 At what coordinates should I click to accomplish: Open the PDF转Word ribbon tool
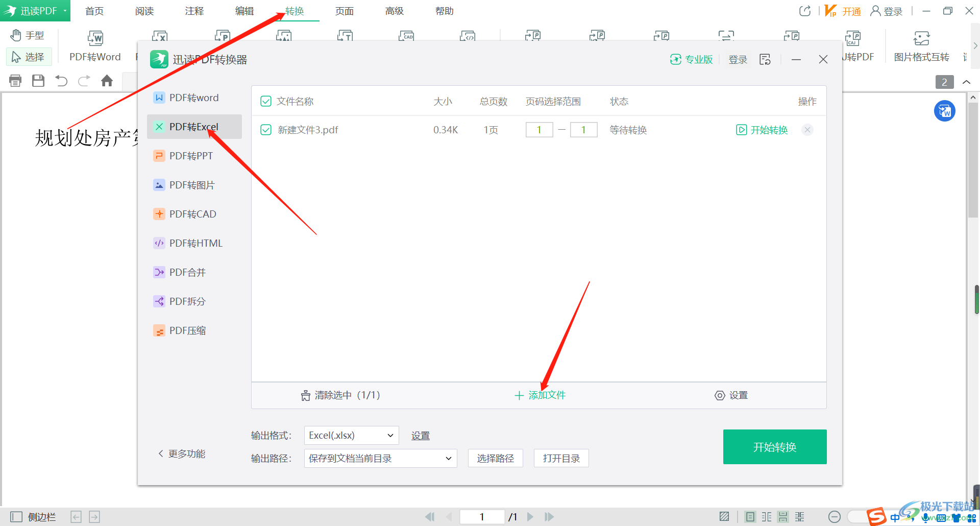95,46
